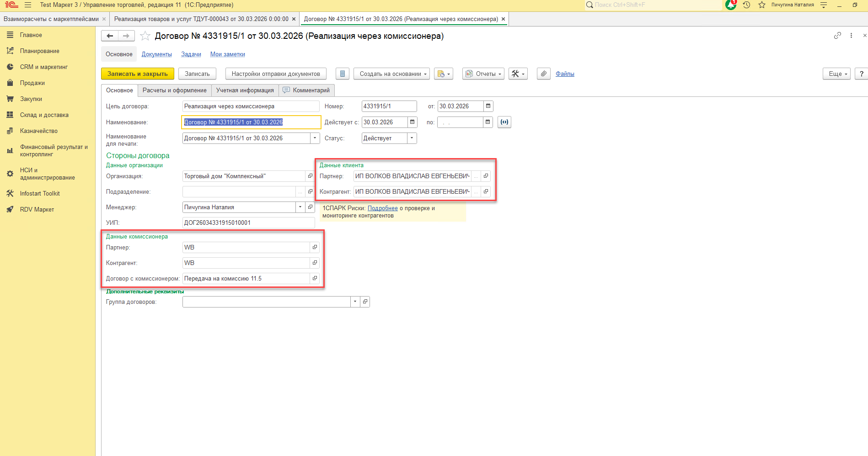Switch to the Комментарий tab
Screen dimensions: 868x456
307,90
